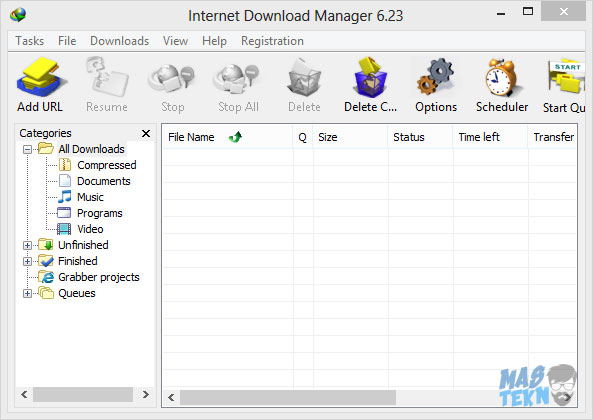Click the Delete Completed toolbar icon
The height and width of the screenshot is (420, 593).
coord(371,77)
